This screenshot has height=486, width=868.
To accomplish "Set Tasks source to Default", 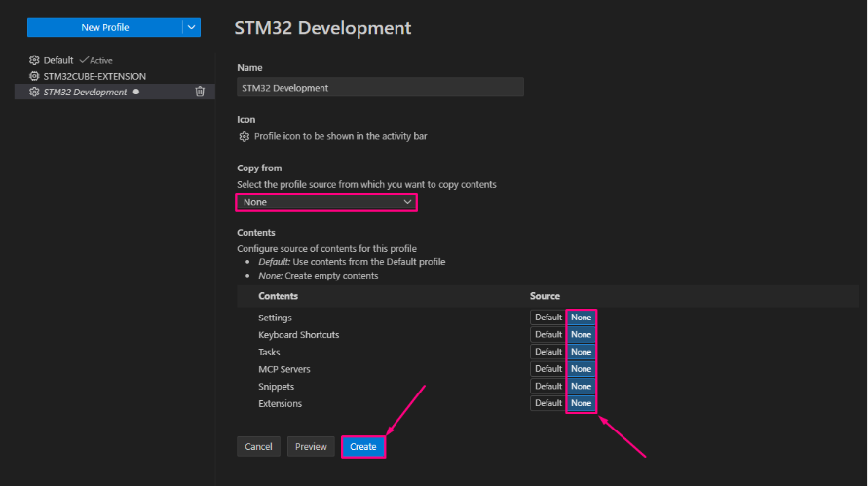I will coord(547,352).
